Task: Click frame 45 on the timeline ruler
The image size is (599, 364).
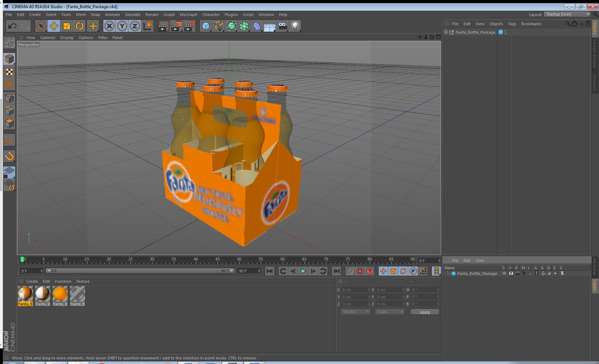Action: coord(217,260)
